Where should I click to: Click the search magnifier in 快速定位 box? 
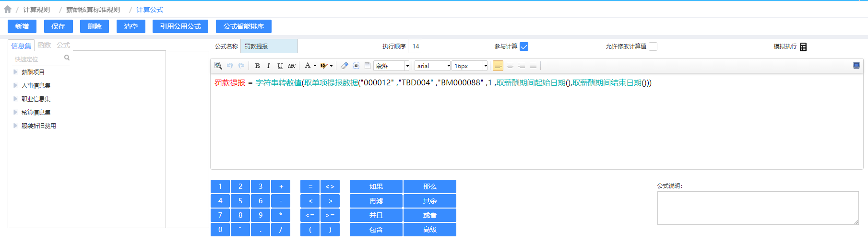(x=67, y=58)
